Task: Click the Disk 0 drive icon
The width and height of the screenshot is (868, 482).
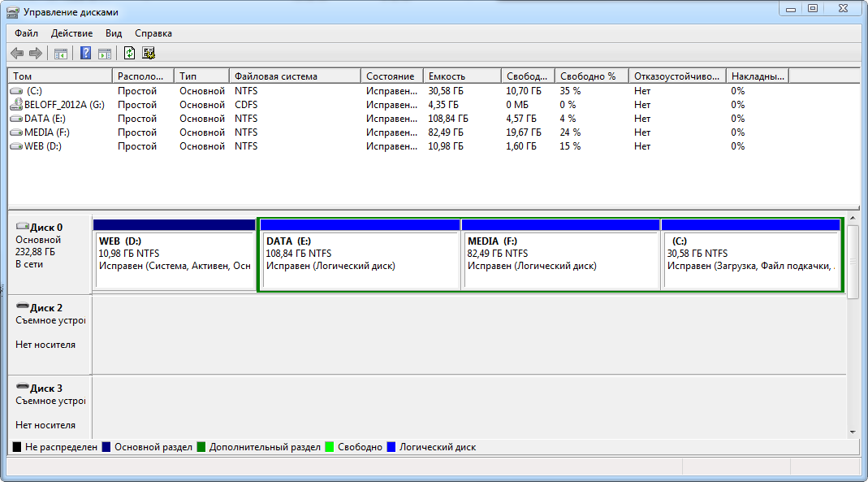Action: [x=23, y=226]
